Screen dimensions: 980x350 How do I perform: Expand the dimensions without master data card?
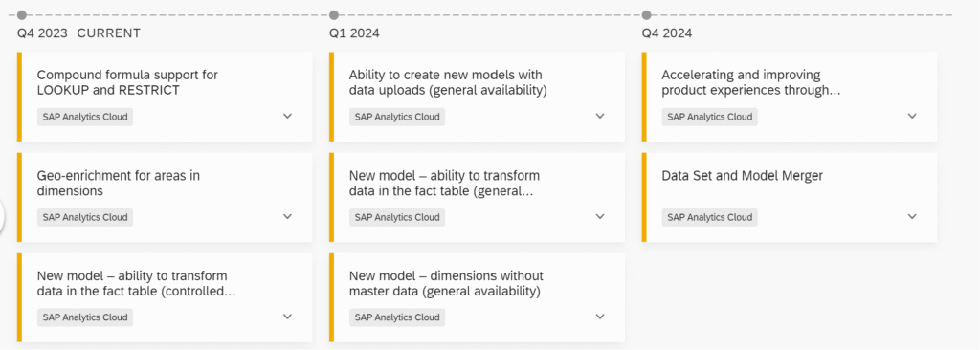[600, 317]
